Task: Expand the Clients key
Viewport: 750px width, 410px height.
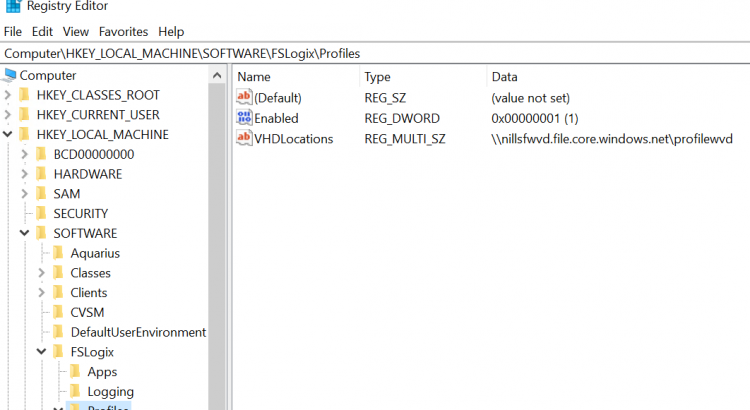Action: [x=42, y=292]
